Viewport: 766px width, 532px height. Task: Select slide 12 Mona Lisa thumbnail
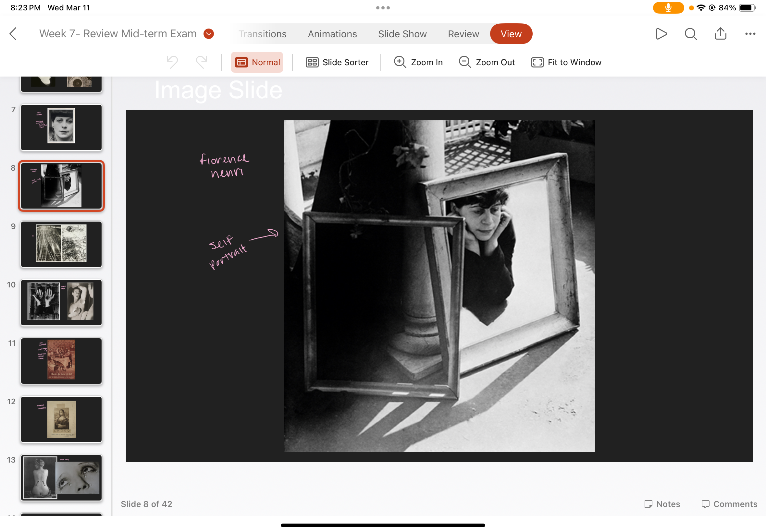(x=61, y=419)
